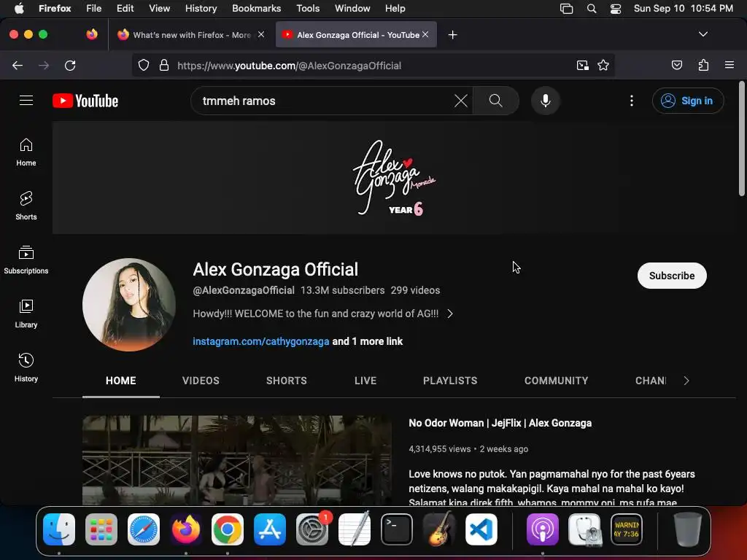This screenshot has width=747, height=560.
Task: Open Firefox application menu
Action: [729, 65]
